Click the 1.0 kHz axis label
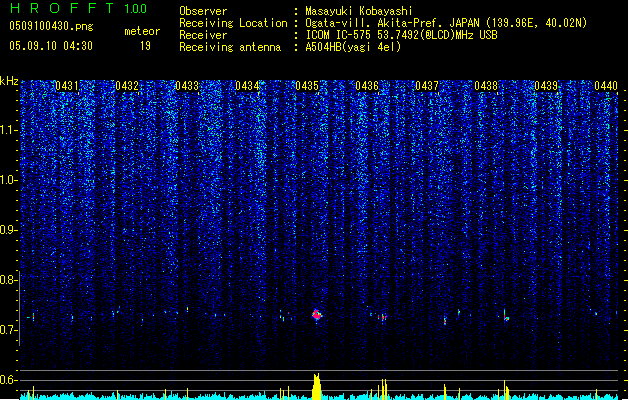The image size is (629, 400). point(8,180)
